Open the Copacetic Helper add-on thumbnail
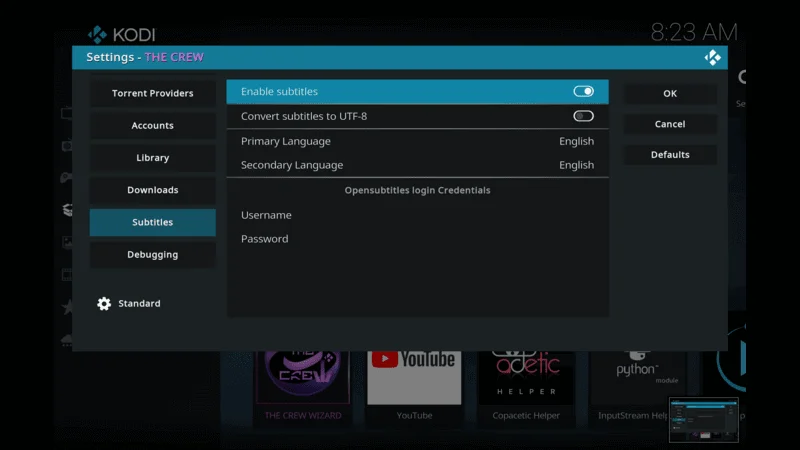Image resolution: width=800 pixels, height=450 pixels. click(x=526, y=378)
